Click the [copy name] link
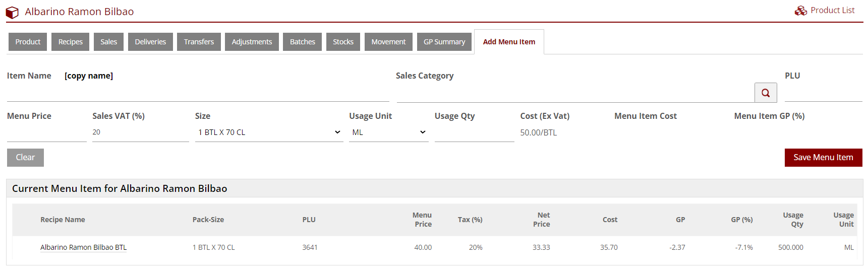 tap(89, 76)
